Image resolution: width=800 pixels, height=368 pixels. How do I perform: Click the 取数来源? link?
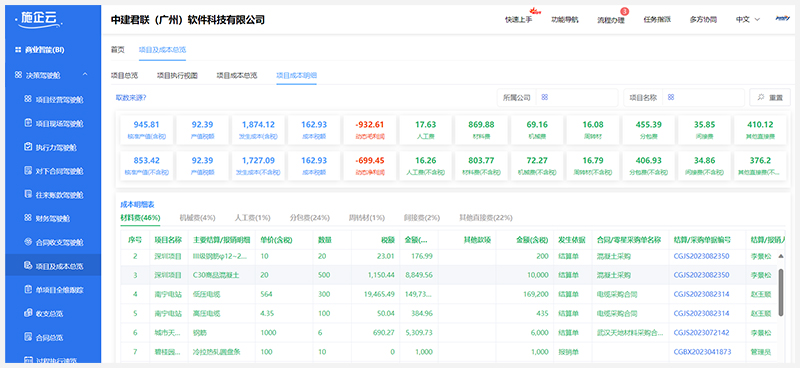[x=131, y=97]
